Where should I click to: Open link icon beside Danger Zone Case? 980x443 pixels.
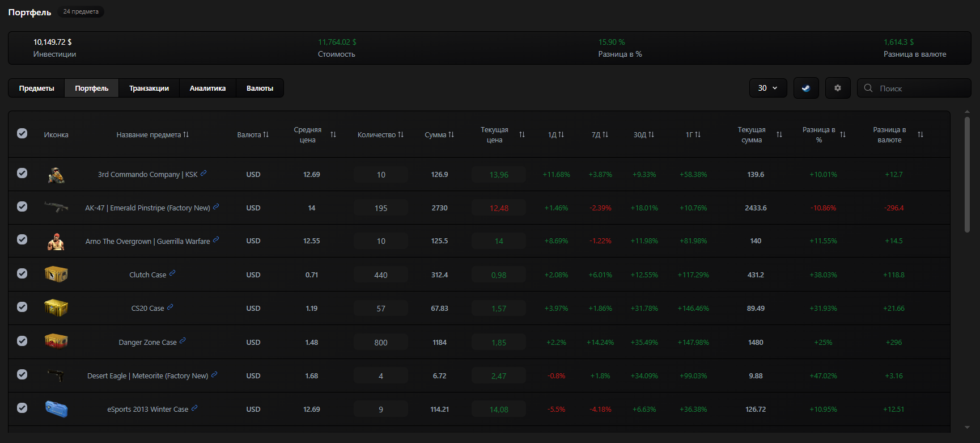[183, 341]
